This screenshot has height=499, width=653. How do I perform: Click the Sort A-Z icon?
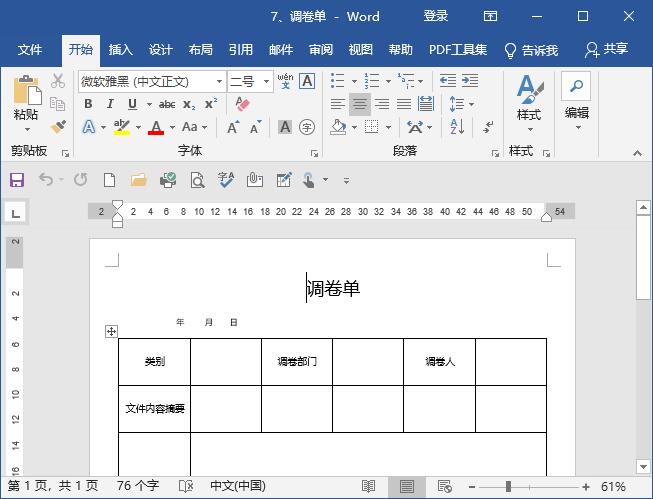click(457, 127)
